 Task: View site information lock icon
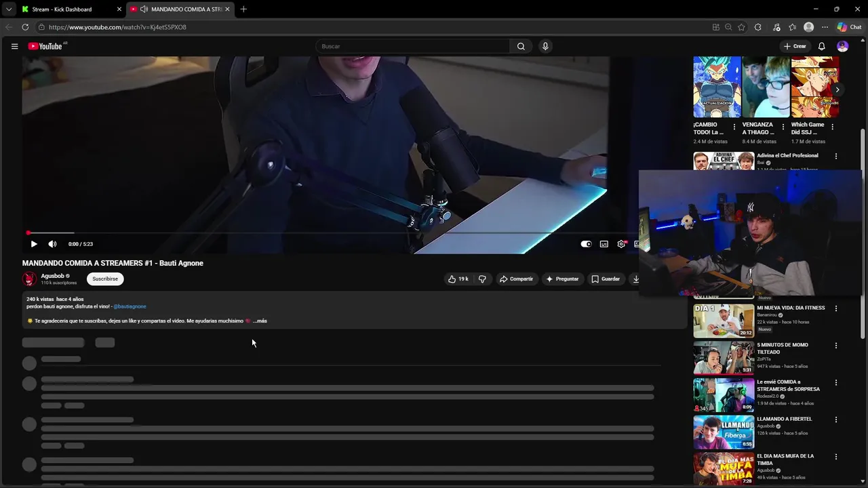[x=41, y=27]
